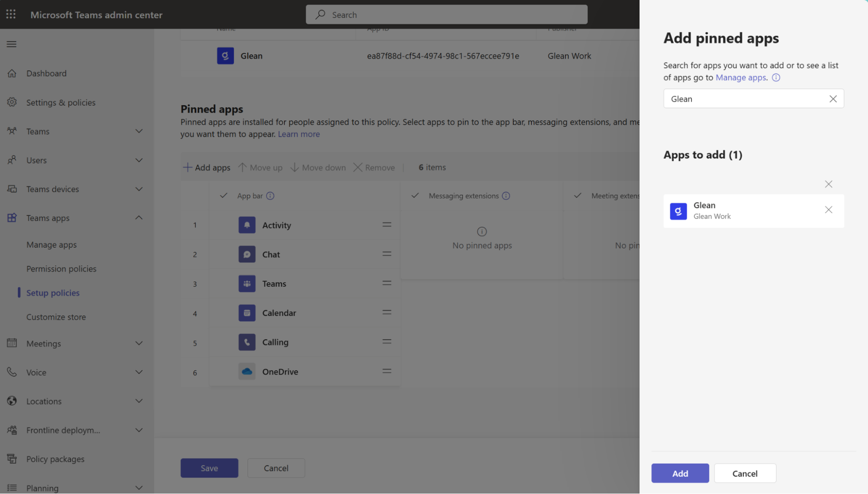Grab the reorder handle for Activity row
Viewport: 868px width, 494px height.
[x=387, y=225]
